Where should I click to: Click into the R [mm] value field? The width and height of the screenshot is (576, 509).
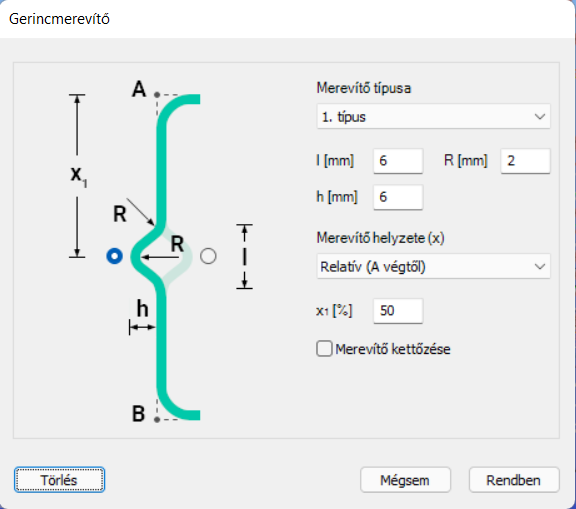click(x=526, y=161)
